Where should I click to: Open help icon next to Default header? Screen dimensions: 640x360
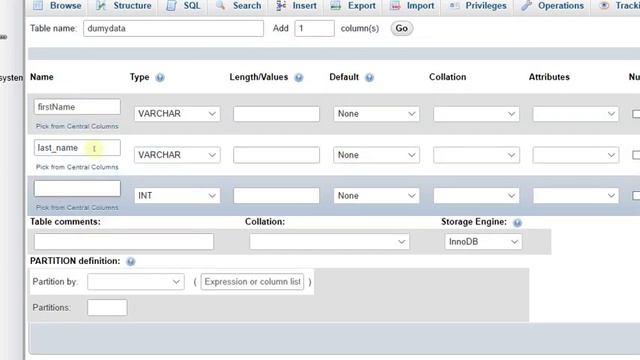pyautogui.click(x=369, y=78)
